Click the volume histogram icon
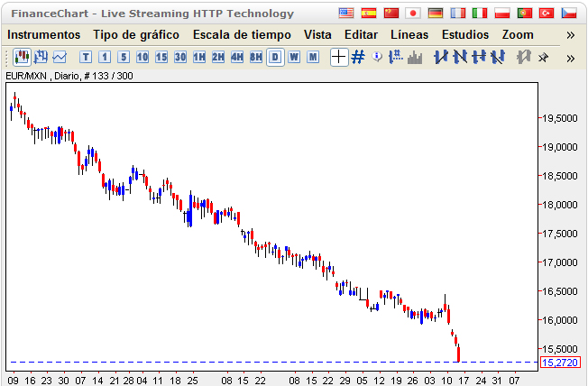 (x=415, y=57)
